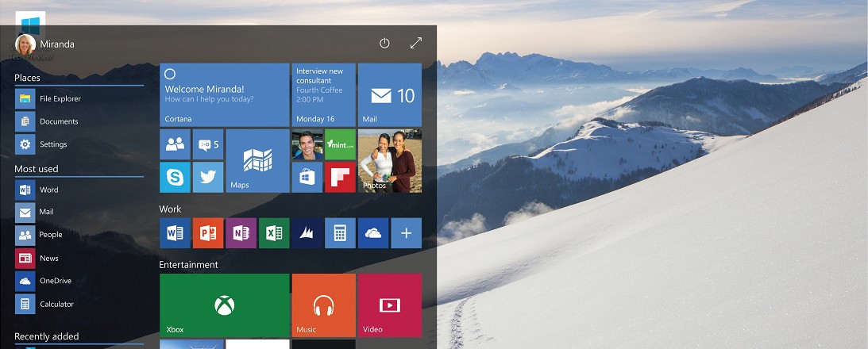Open the Twitter tile

point(208,177)
